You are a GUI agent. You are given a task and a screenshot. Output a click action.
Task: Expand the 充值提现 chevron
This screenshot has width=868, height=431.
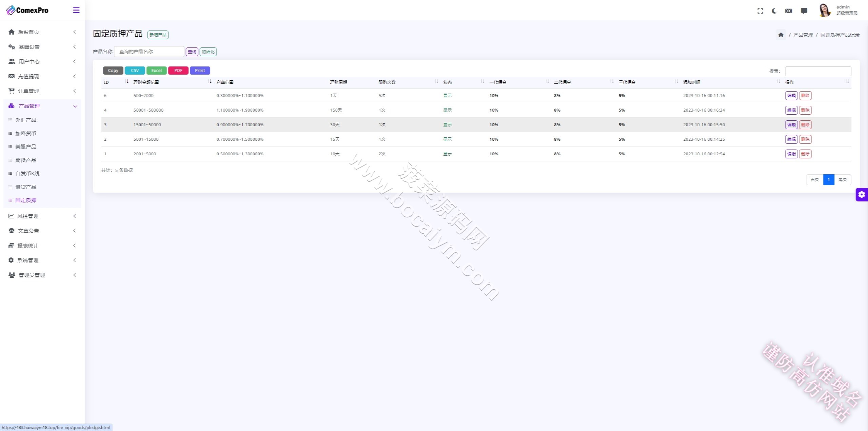(75, 76)
